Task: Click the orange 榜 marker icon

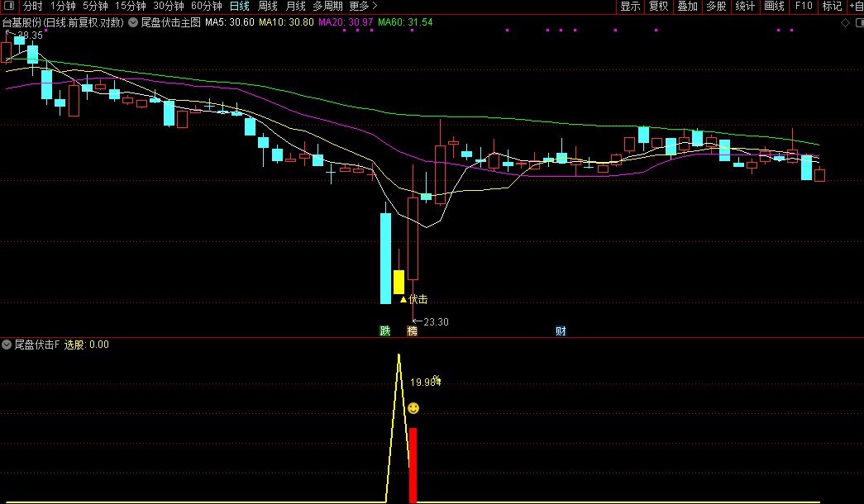Action: [x=413, y=330]
